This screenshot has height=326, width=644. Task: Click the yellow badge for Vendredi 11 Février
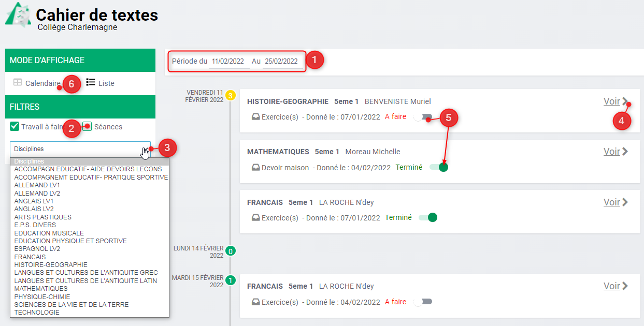point(231,95)
